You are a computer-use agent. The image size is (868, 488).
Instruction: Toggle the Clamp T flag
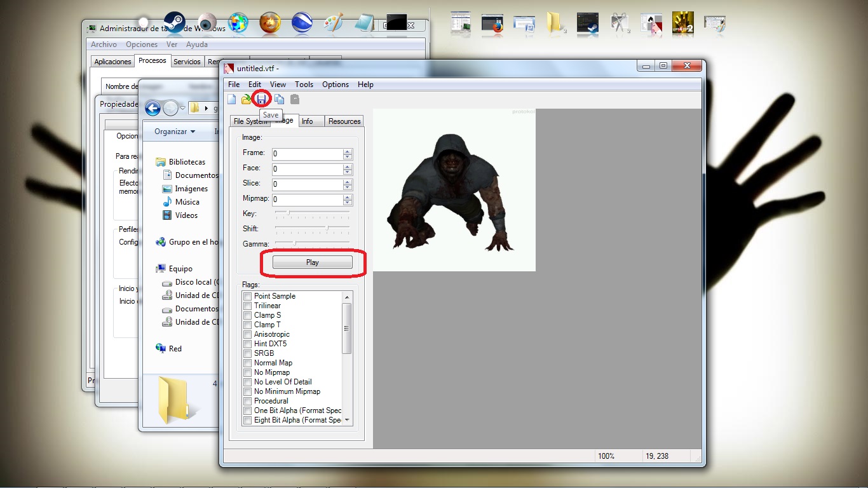248,325
